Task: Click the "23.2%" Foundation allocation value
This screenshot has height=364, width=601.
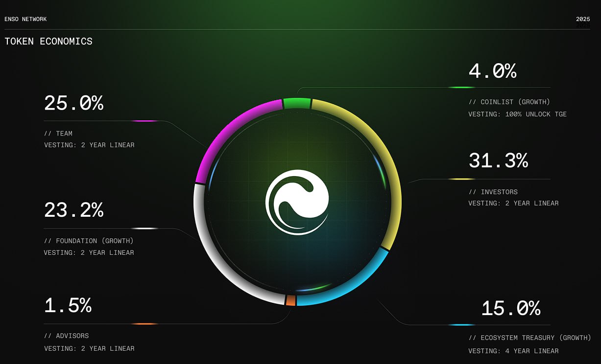Action: [73, 210]
